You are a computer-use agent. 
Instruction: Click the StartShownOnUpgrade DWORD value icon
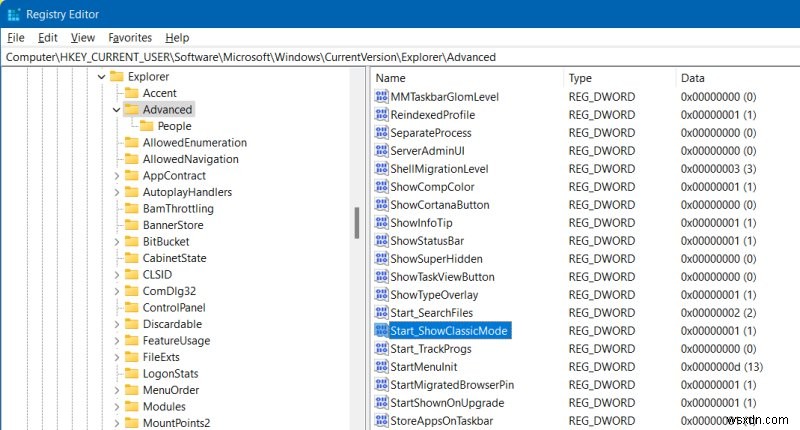tap(382, 402)
